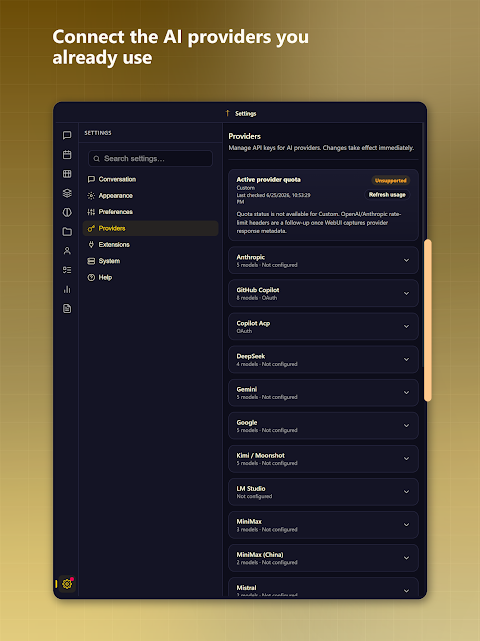Expand the Google provider chevron
Screen dimensions: 480x641
pos(406,426)
